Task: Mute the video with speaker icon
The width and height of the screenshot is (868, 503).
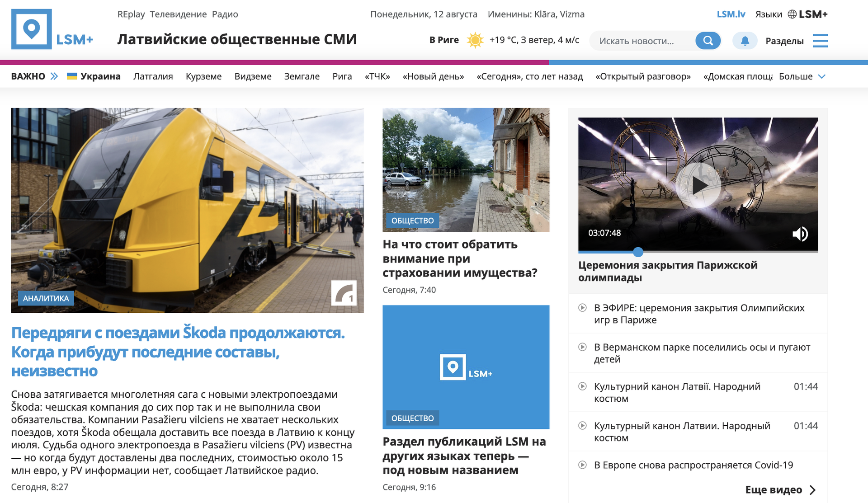Action: tap(800, 234)
